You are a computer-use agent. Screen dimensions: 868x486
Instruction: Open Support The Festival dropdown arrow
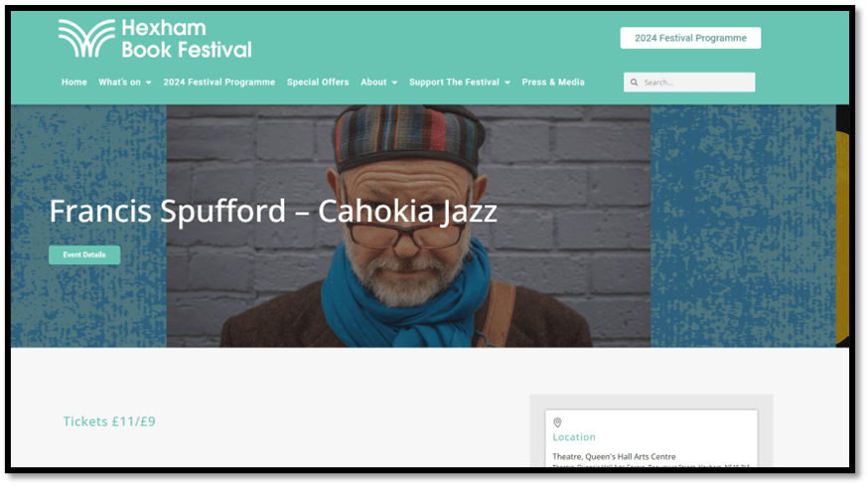pos(507,82)
